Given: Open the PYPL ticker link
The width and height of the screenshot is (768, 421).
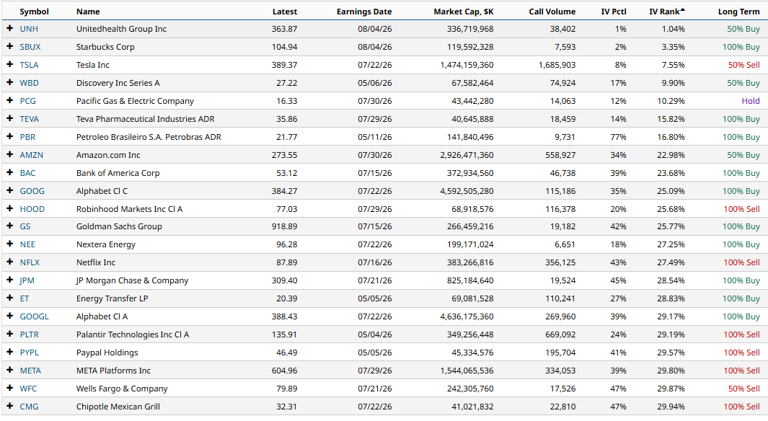Looking at the screenshot, I should click(x=29, y=352).
